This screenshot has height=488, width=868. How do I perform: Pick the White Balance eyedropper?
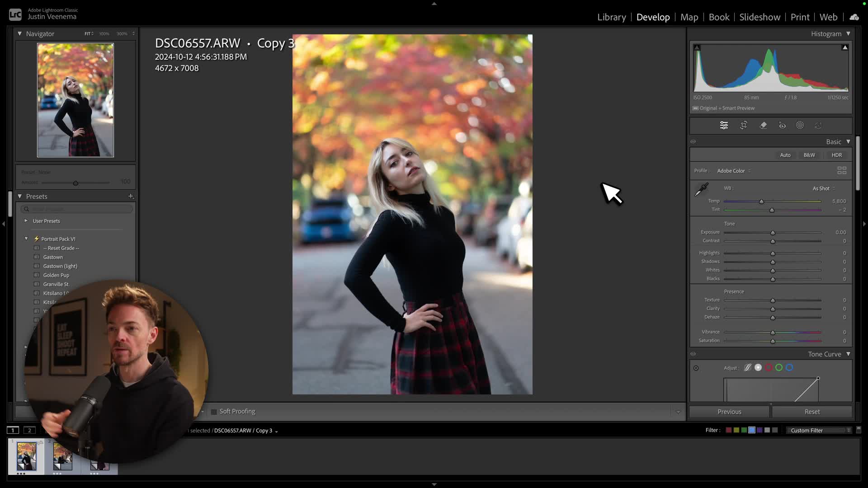(700, 190)
